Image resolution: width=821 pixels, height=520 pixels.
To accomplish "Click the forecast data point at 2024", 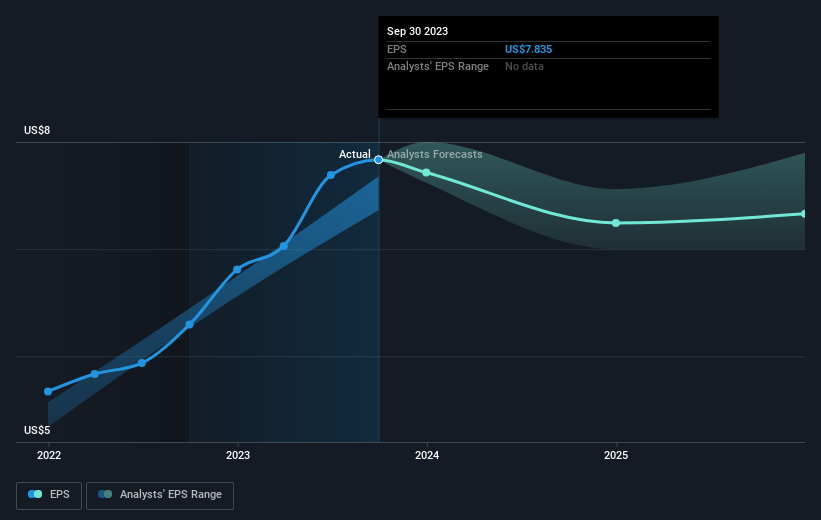I will click(426, 173).
